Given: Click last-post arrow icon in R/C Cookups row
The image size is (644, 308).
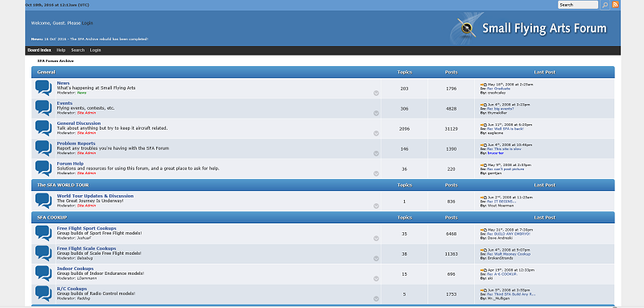Looking at the screenshot, I should point(484,290).
